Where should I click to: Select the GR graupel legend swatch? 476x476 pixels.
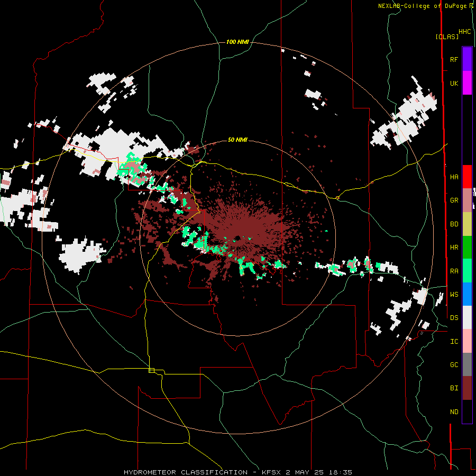coord(467,200)
